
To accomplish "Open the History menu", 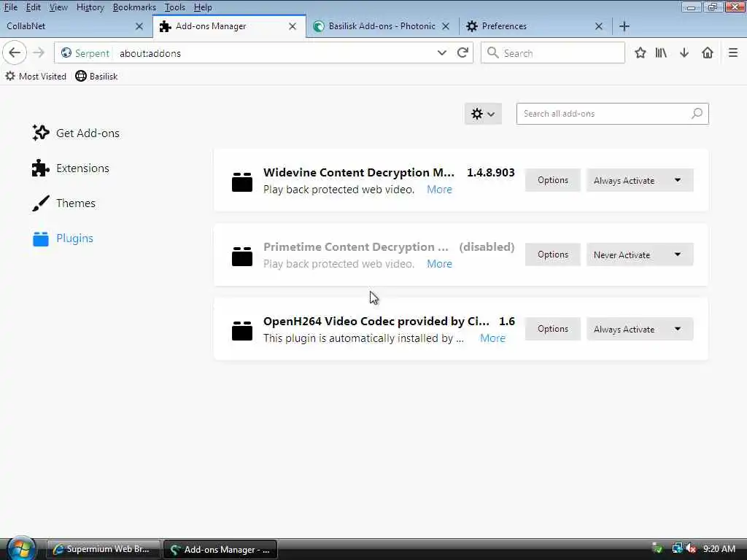I will [90, 7].
